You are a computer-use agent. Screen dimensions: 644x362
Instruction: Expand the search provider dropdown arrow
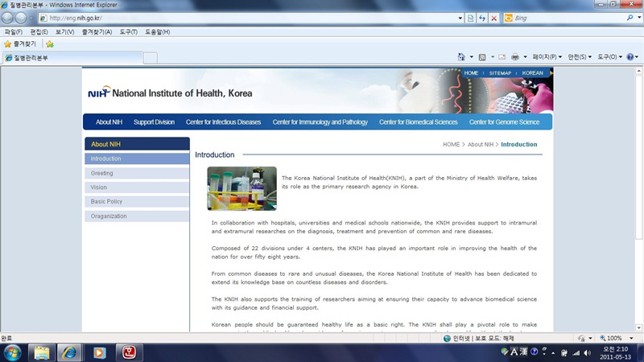tap(639, 18)
